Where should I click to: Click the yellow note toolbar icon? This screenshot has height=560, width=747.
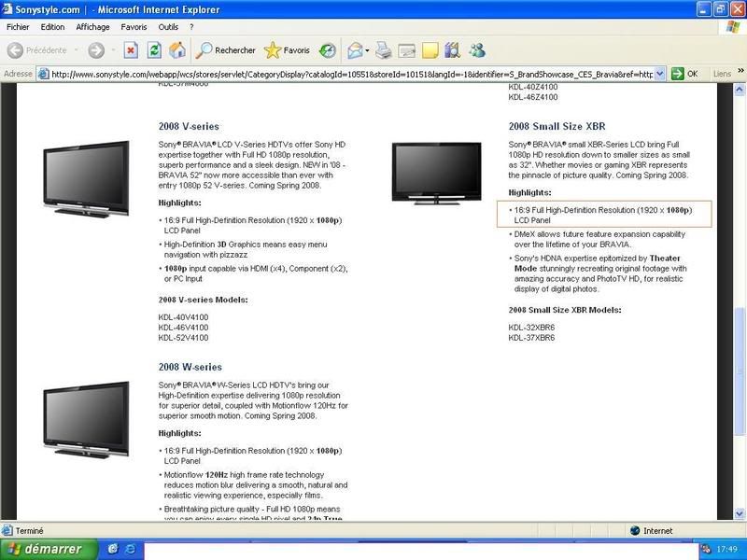click(430, 50)
